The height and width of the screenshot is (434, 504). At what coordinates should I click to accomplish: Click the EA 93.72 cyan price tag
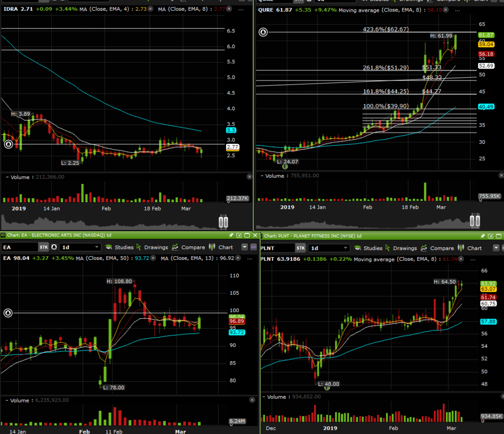(x=237, y=332)
